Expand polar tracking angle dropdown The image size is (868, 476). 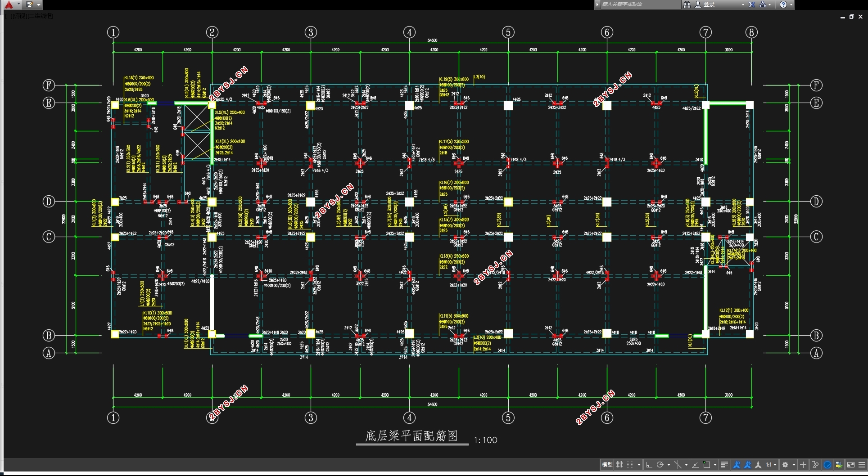pos(669,465)
